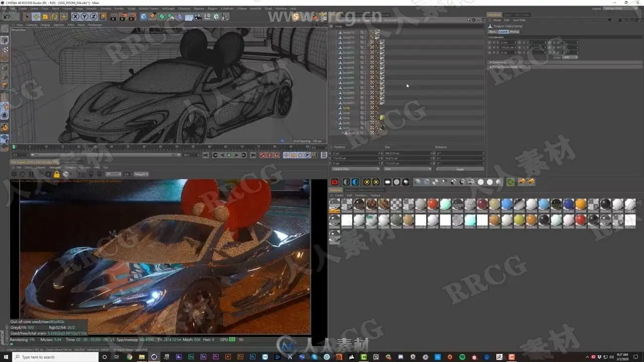Open Live Viewer Materials menu

point(55,167)
